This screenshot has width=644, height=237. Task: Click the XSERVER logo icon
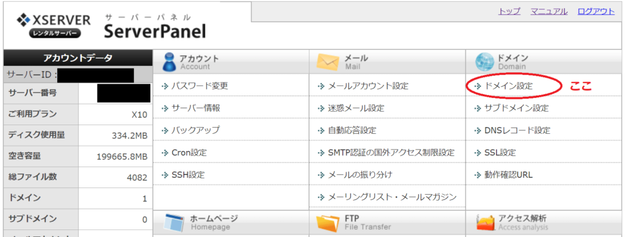[24, 20]
